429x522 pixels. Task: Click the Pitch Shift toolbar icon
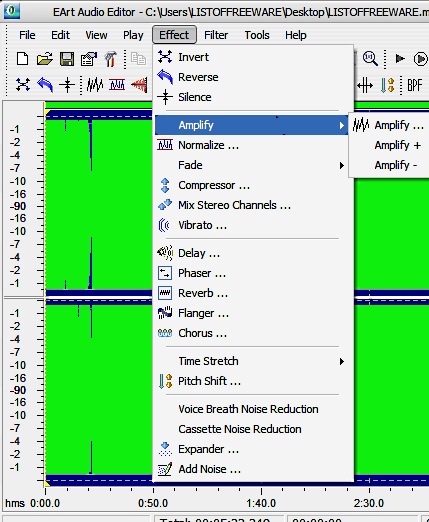pyautogui.click(x=387, y=85)
